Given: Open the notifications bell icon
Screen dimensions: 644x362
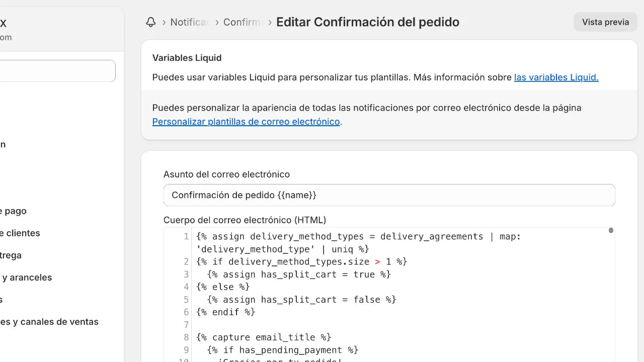Looking at the screenshot, I should coord(150,22).
